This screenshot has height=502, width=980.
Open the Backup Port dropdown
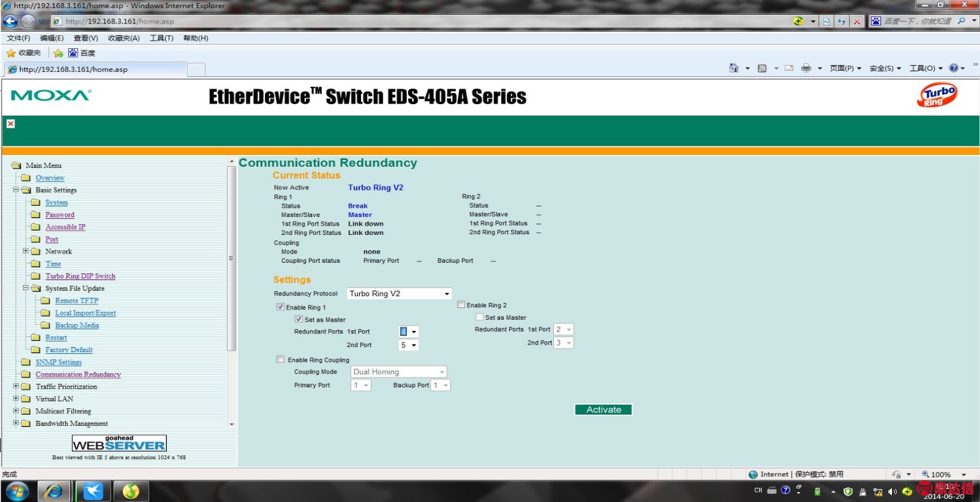click(440, 385)
